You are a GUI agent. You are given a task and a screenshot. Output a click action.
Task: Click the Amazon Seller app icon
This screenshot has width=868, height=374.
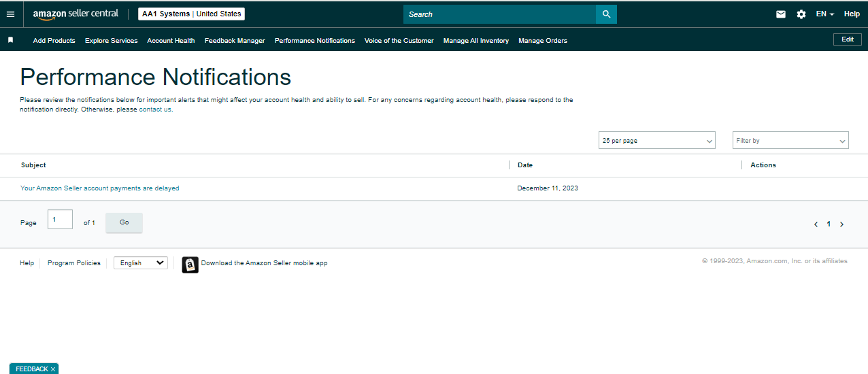(190, 265)
